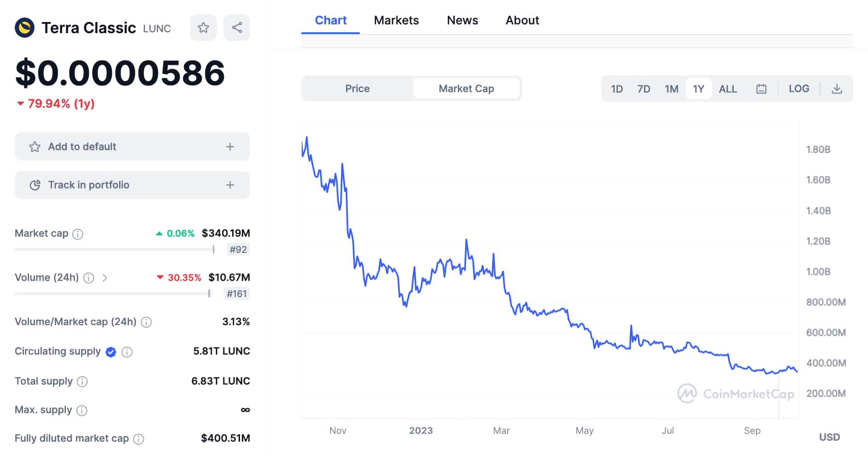Show the ALL time range chart
The image size is (868, 456).
pos(727,89)
